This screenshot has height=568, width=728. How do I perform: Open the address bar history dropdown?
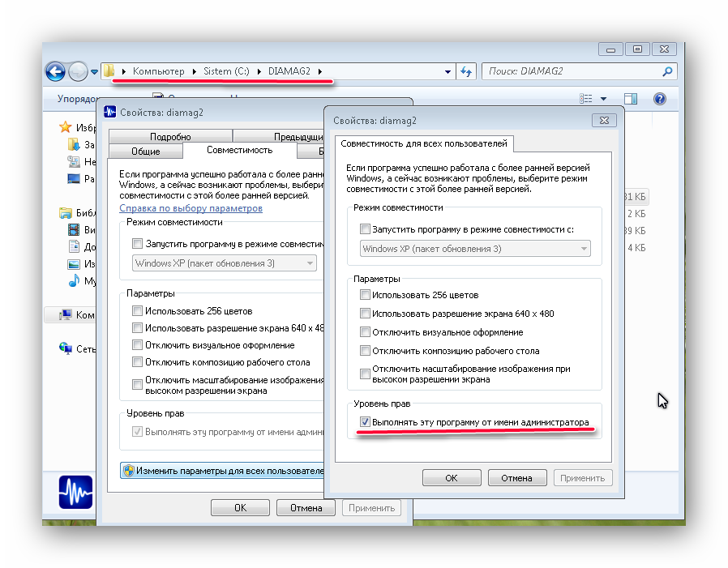pyautogui.click(x=448, y=71)
